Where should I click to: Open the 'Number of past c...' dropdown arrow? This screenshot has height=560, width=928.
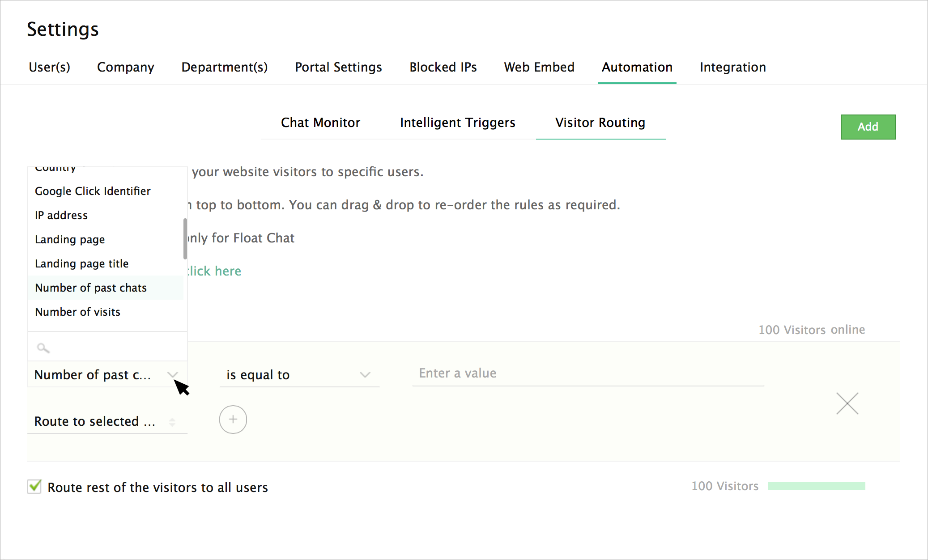click(x=172, y=374)
